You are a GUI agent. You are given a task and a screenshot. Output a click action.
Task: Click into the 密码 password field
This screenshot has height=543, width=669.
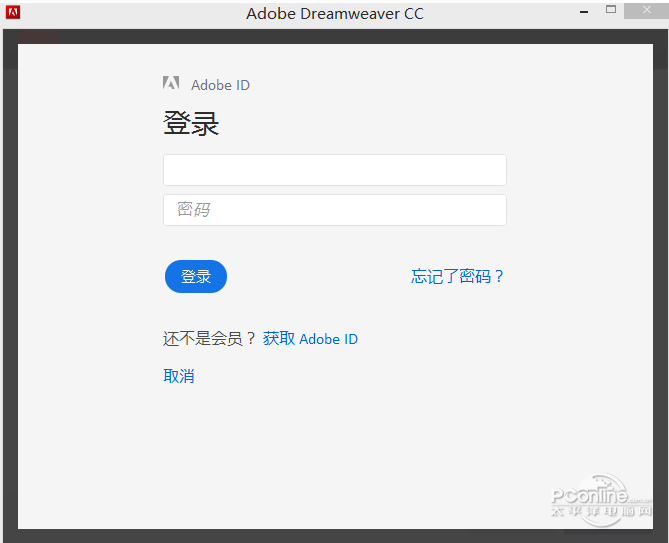[x=334, y=210]
